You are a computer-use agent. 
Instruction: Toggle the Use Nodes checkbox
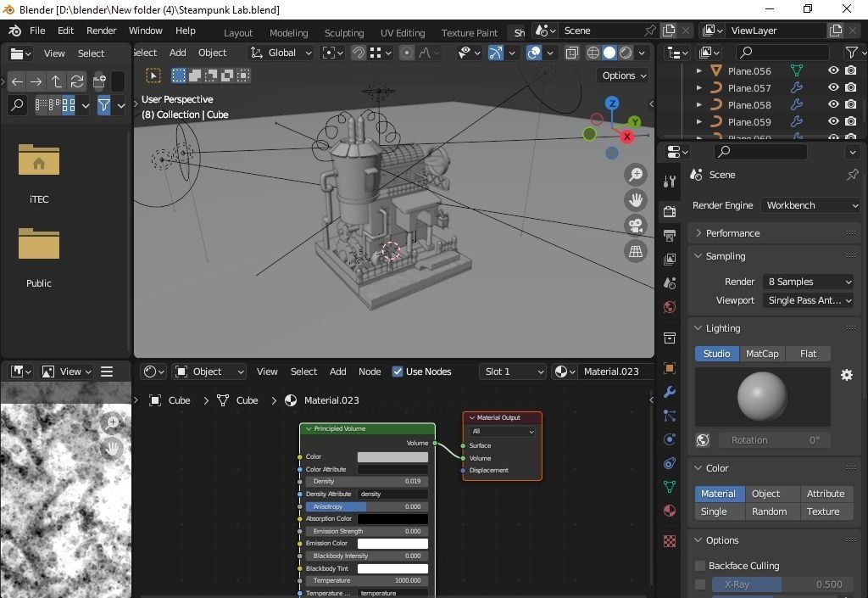point(398,371)
